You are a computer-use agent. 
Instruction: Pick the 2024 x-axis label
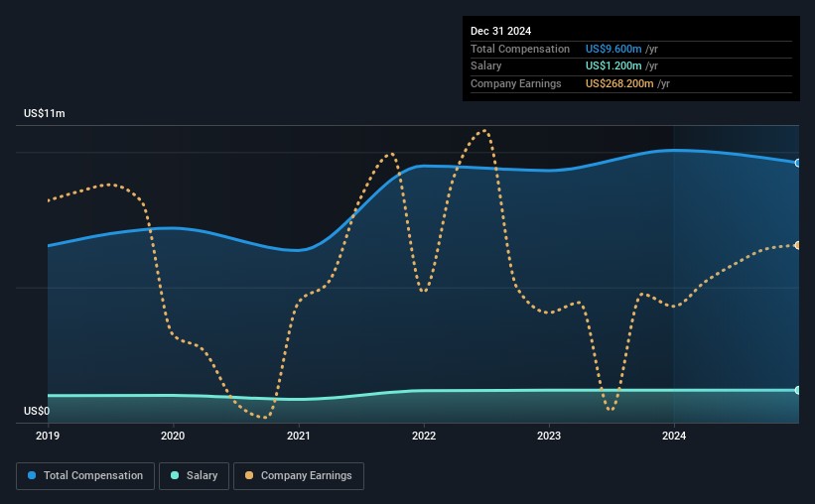(674, 436)
